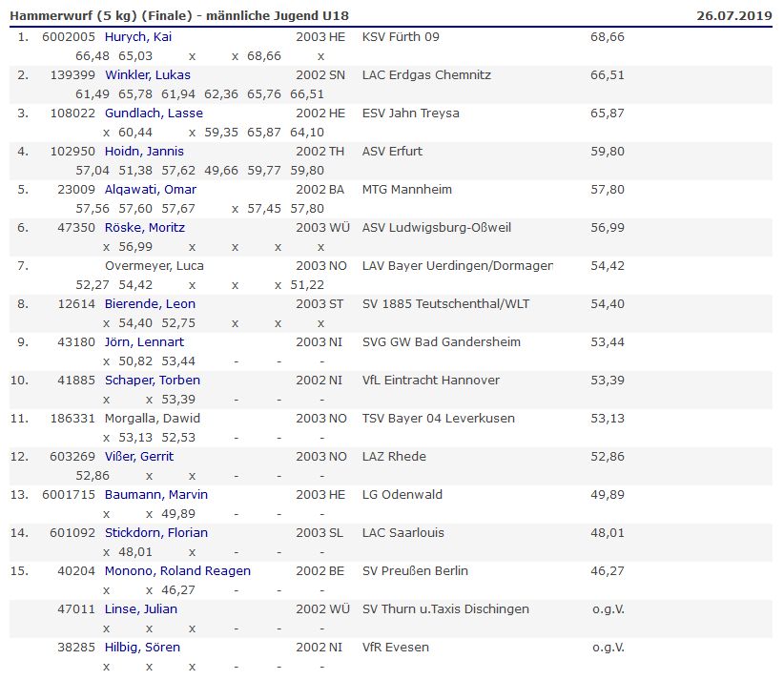Click Florian Stickdorn's name
The height and width of the screenshot is (680, 784).
[x=155, y=533]
